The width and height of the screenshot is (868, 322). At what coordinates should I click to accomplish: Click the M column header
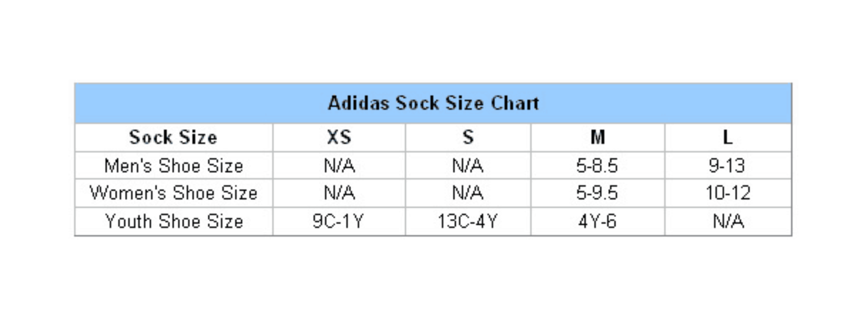point(598,137)
